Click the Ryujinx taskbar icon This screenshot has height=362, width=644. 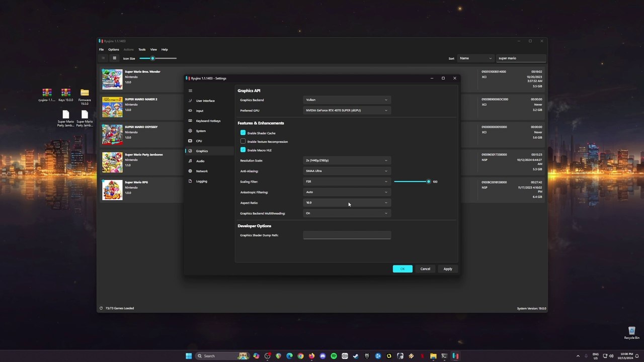tap(455, 356)
